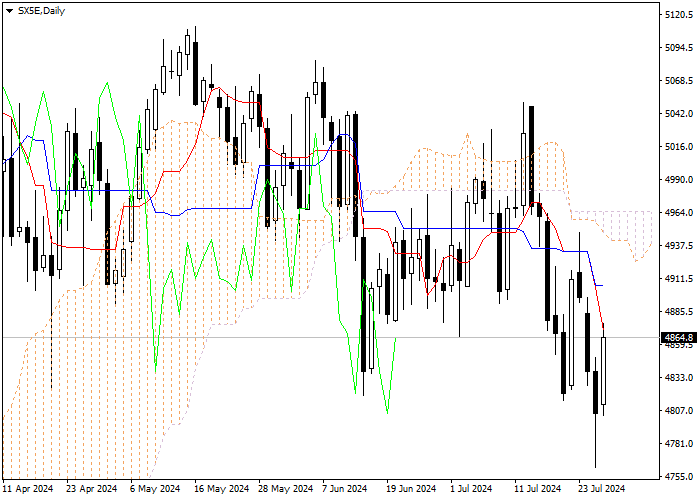700x500 pixels.
Task: Click the 5120.5 price scale label
Action: pos(679,15)
